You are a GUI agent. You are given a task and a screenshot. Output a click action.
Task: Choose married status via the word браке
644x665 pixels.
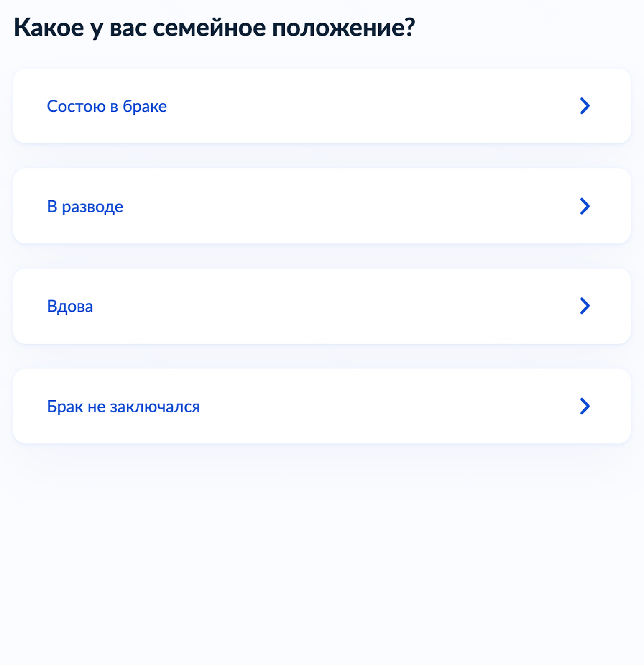(145, 107)
